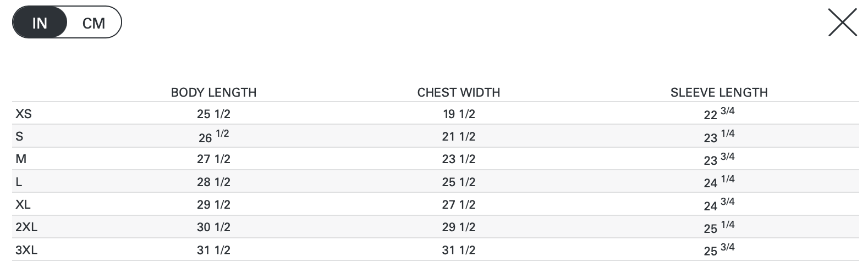
Task: Select the IN unit option
Action: pyautogui.click(x=40, y=23)
